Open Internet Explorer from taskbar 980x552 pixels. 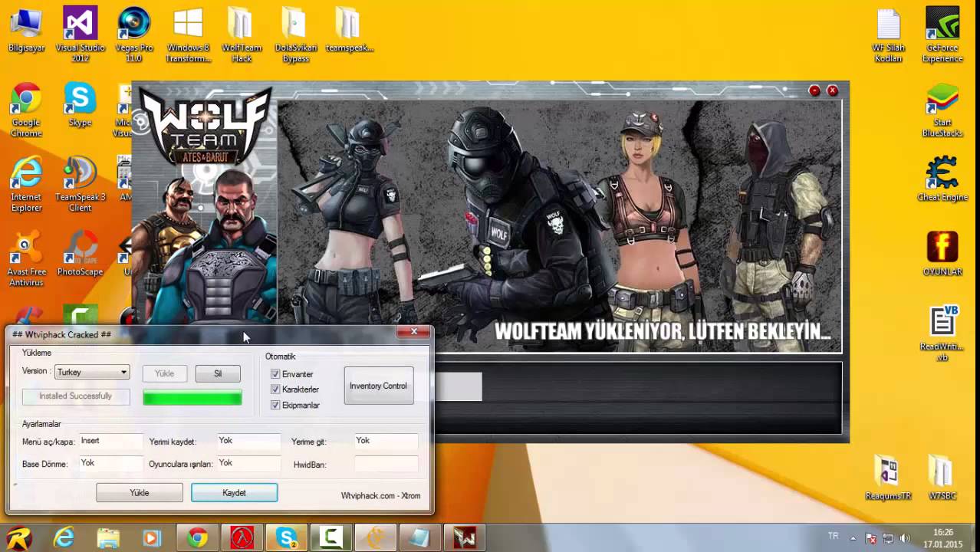coord(64,538)
